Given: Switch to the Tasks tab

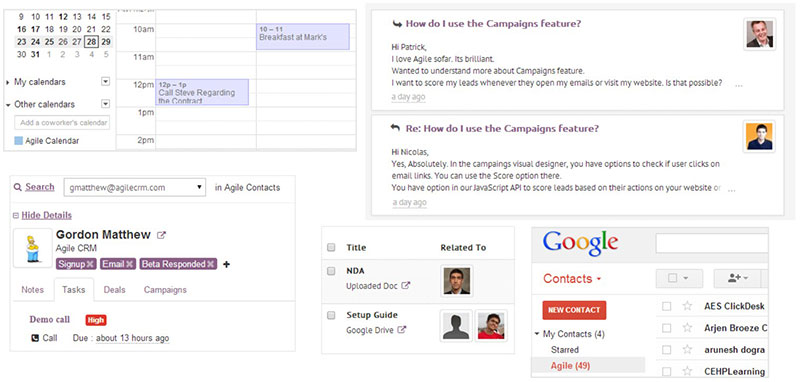Looking at the screenshot, I should pyautogui.click(x=74, y=290).
